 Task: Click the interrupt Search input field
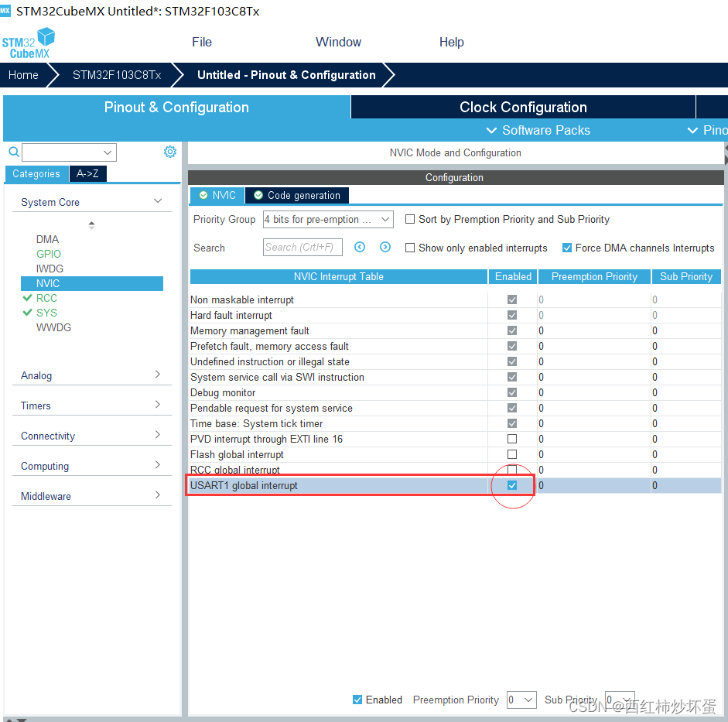(x=302, y=247)
